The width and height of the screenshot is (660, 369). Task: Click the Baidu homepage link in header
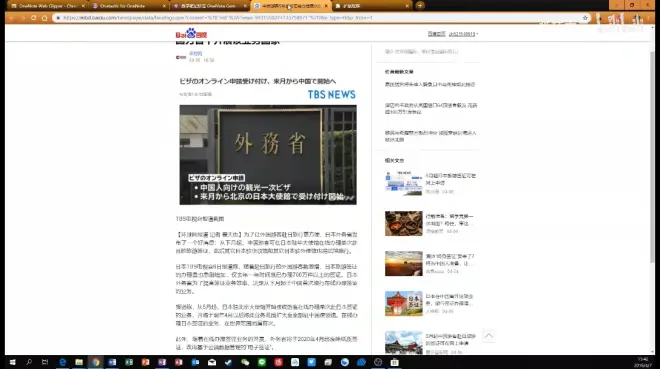coord(436,34)
